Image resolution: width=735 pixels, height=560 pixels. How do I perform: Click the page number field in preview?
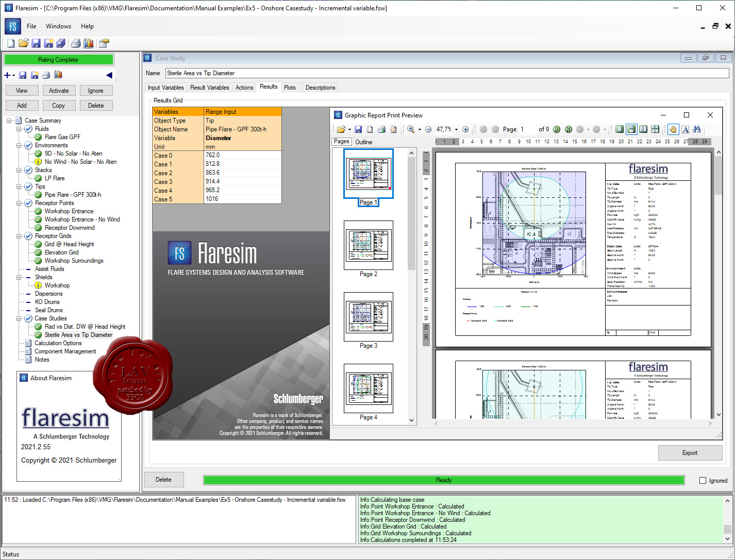coord(528,129)
